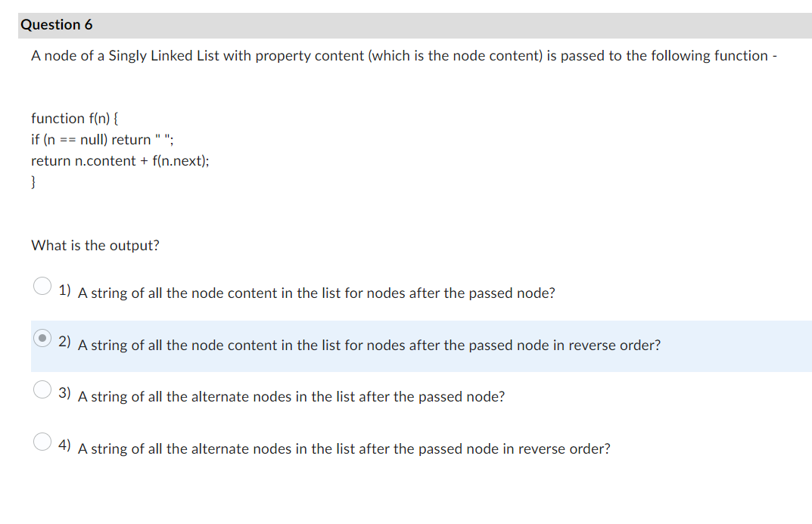Click option 4 answer text

point(344,448)
